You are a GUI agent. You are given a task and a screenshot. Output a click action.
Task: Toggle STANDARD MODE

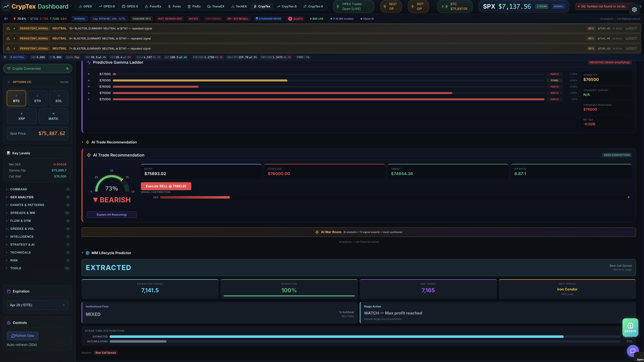pyautogui.click(x=268, y=19)
